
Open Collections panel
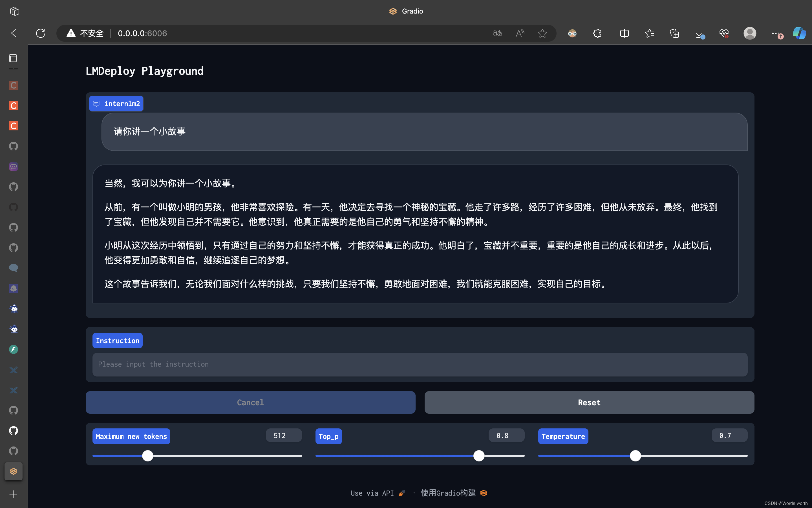pos(674,33)
